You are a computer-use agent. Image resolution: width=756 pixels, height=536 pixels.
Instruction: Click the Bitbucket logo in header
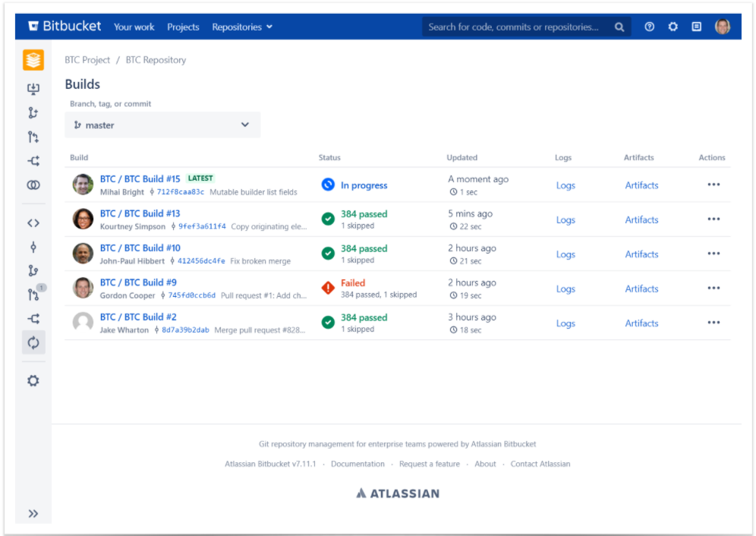(x=65, y=26)
